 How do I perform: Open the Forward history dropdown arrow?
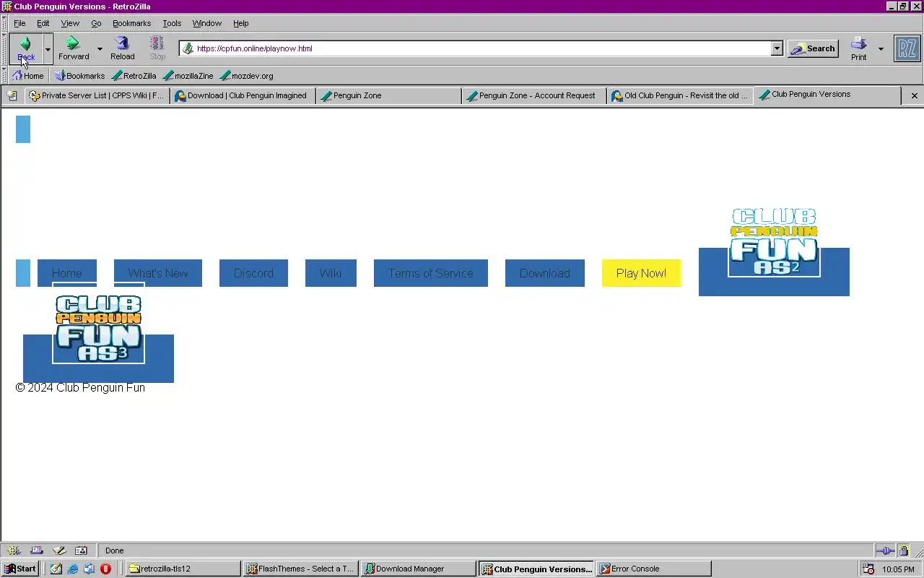tap(100, 48)
